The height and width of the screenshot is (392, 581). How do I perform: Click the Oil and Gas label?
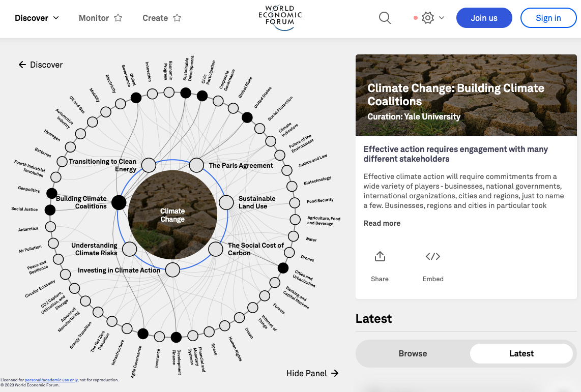[x=77, y=105]
